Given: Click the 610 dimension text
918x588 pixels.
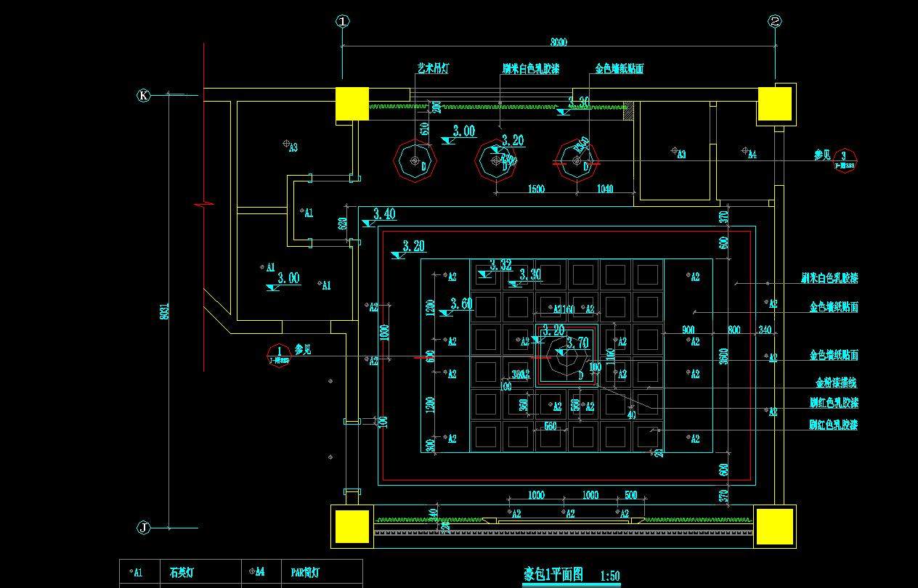Looking at the screenshot, I should [x=426, y=128].
